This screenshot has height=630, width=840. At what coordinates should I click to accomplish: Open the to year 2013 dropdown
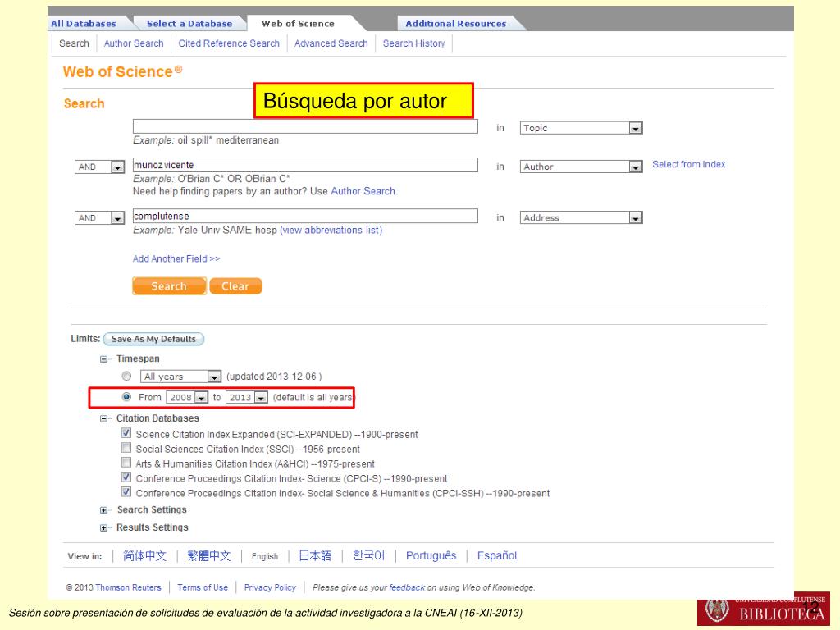click(x=246, y=398)
